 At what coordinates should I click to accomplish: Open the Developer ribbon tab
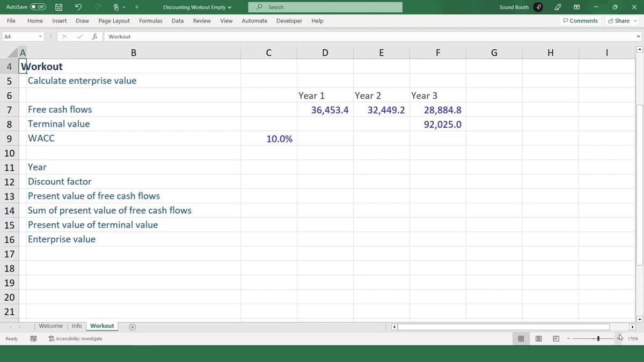tap(289, 21)
